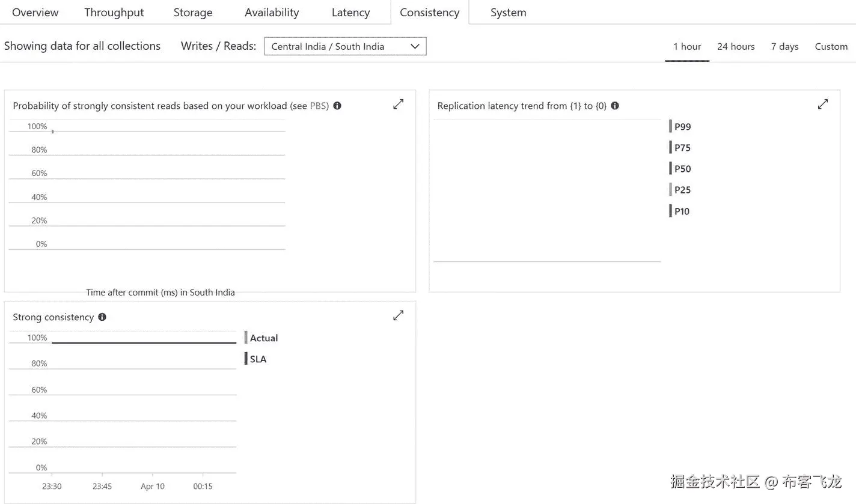Click info icon beside Replication latency title
This screenshot has height=504, width=856.
[615, 106]
